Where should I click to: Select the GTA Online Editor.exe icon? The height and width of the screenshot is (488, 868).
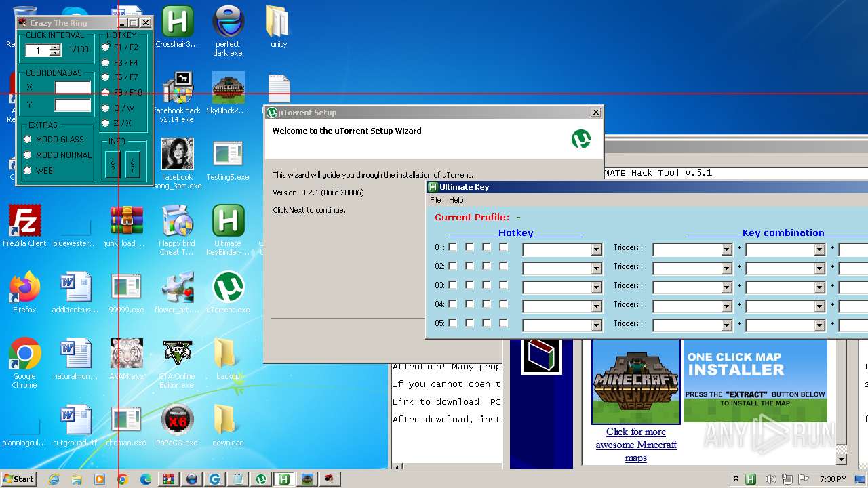(x=177, y=363)
